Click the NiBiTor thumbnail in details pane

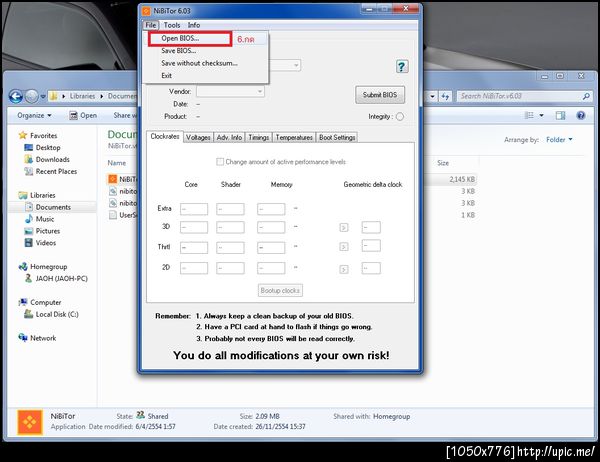[30, 422]
